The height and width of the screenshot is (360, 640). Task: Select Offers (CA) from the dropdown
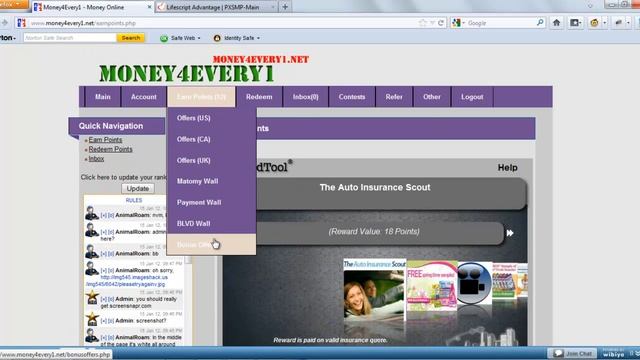pyautogui.click(x=211, y=139)
